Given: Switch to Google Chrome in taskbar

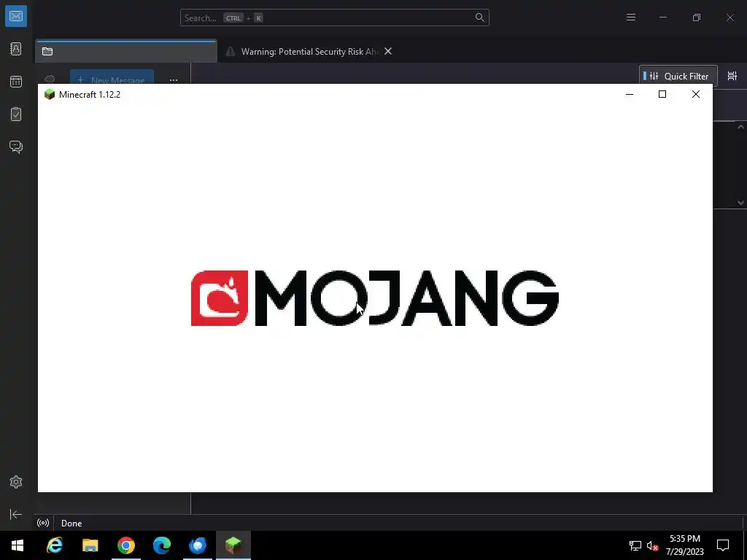Looking at the screenshot, I should pyautogui.click(x=125, y=545).
